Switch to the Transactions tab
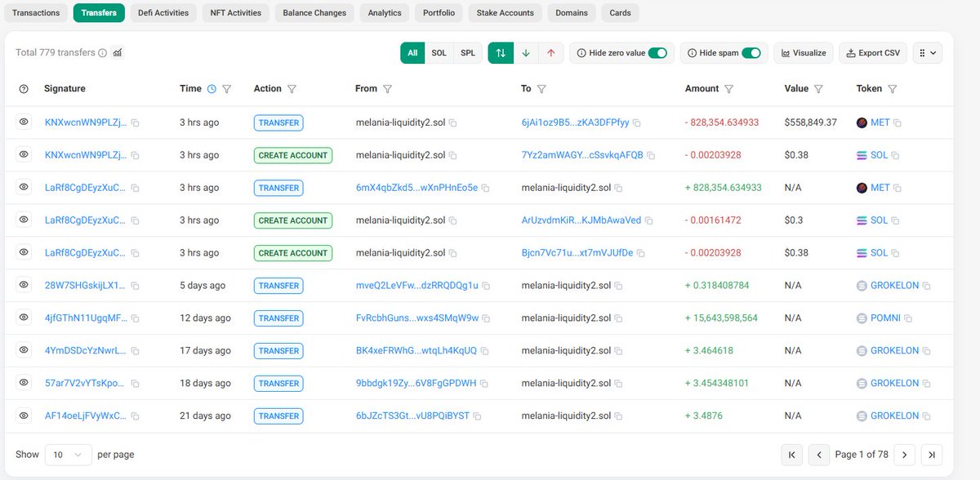Viewport: 980px width, 480px height. point(36,12)
